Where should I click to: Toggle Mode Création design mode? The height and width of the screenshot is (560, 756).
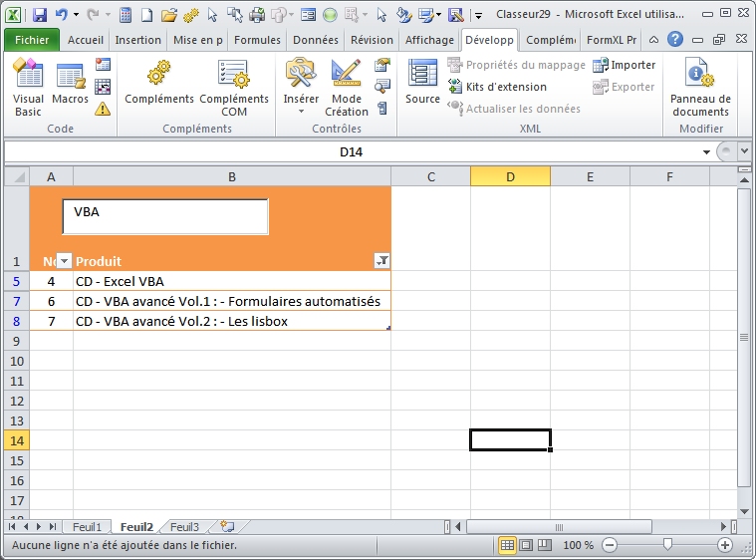click(347, 88)
